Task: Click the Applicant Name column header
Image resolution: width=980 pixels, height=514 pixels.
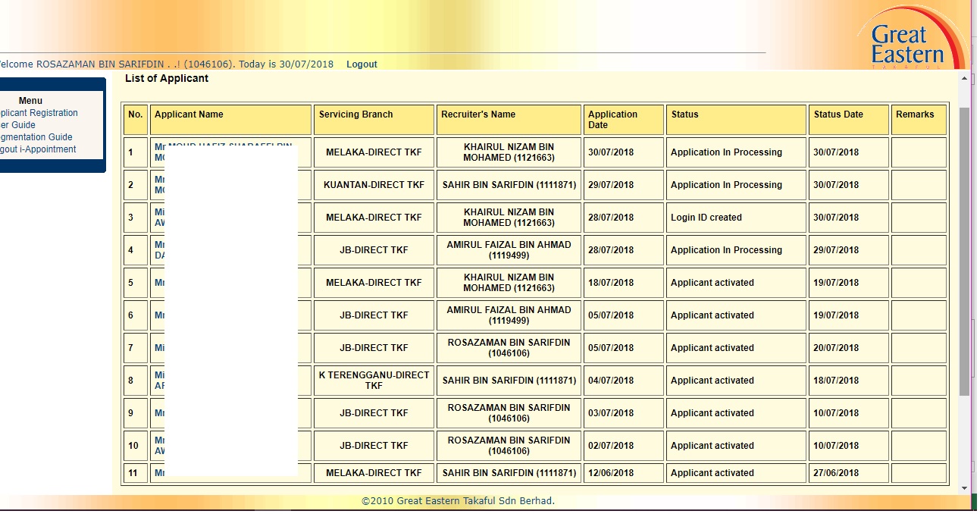Action: pyautogui.click(x=189, y=114)
